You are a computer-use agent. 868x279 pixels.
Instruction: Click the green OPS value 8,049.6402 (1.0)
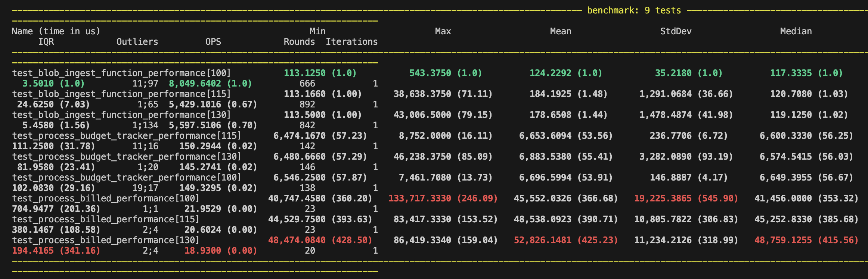pos(210,84)
